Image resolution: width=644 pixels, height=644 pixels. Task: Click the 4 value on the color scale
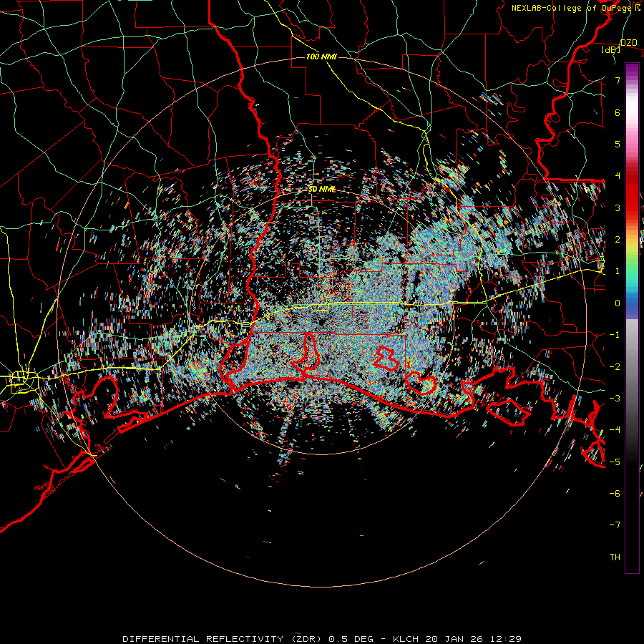pyautogui.click(x=618, y=176)
